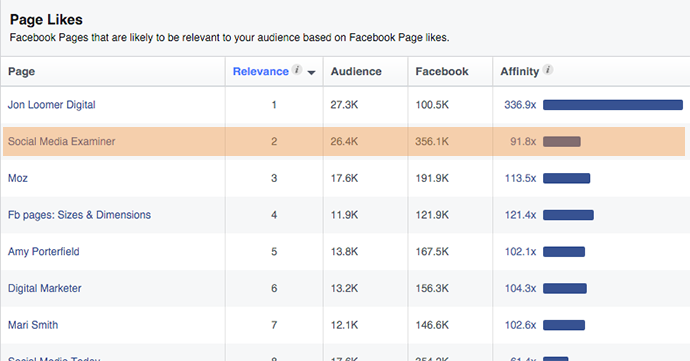The image size is (690, 361).
Task: Click the Jon Loomer Digital affinity bar
Action: (613, 105)
